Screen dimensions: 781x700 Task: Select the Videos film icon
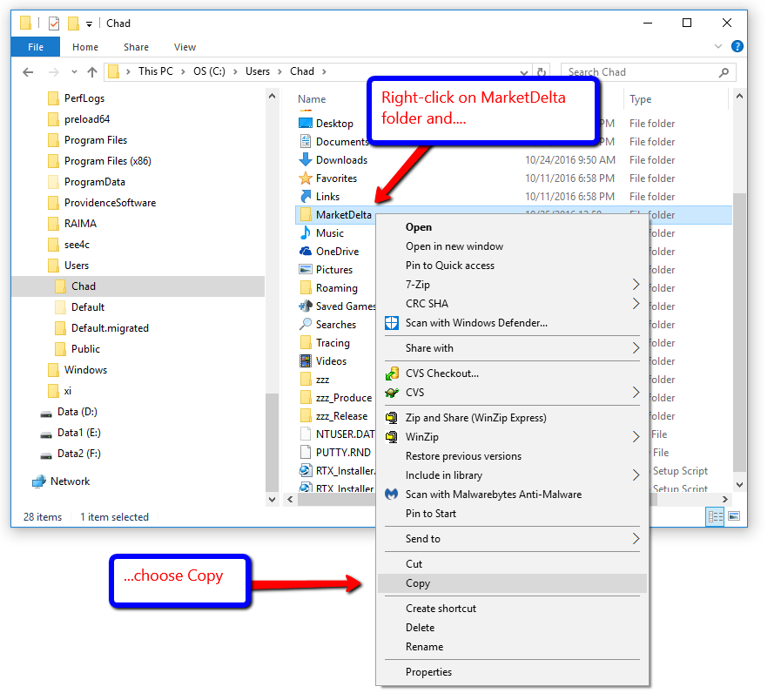306,360
